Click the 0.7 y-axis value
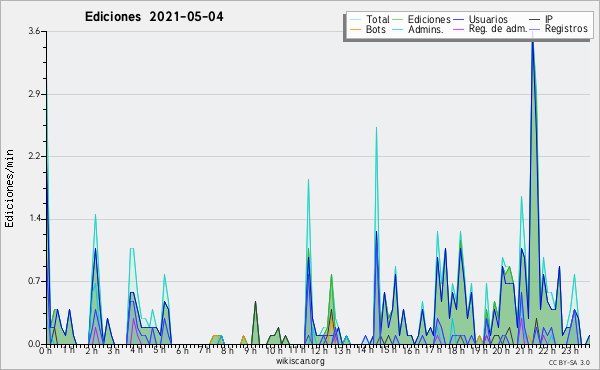 point(34,282)
